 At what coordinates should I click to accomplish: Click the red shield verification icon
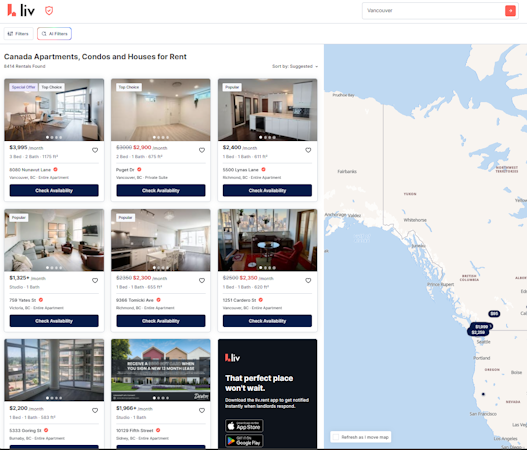point(49,11)
